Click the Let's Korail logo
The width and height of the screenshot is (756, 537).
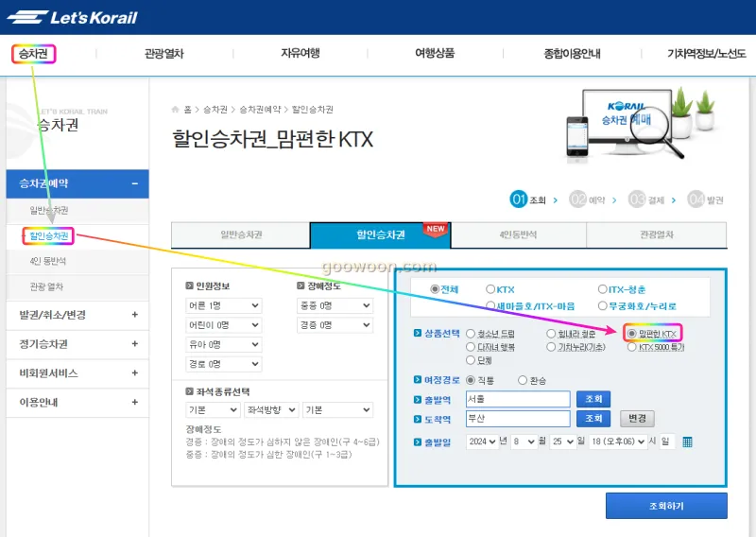click(73, 18)
